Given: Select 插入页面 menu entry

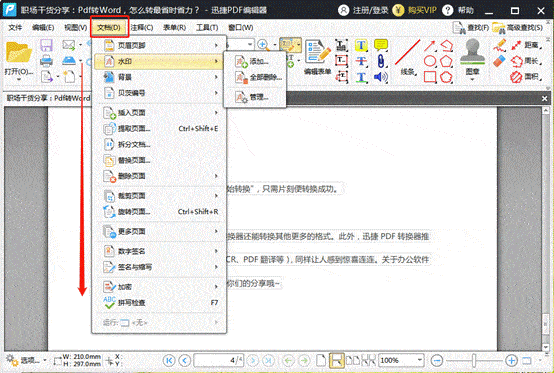Looking at the screenshot, I should click(x=160, y=113).
